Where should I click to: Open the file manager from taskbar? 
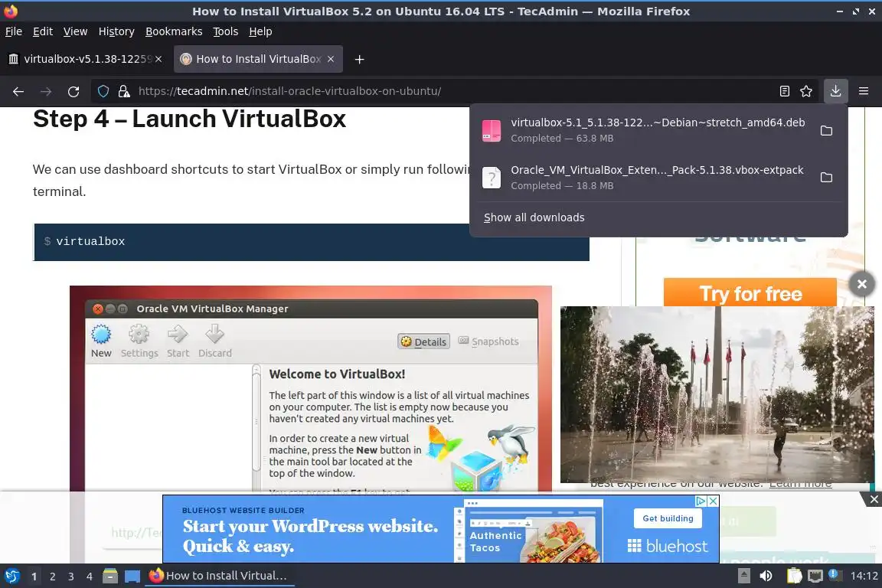pyautogui.click(x=110, y=577)
